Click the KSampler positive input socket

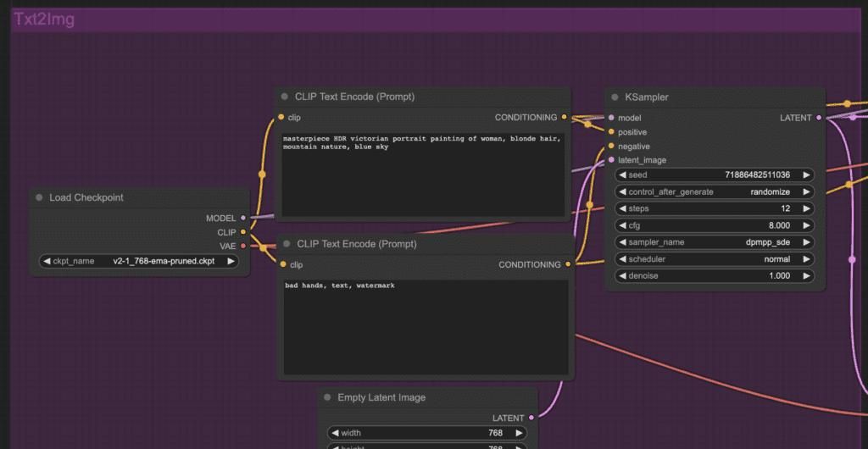[611, 132]
